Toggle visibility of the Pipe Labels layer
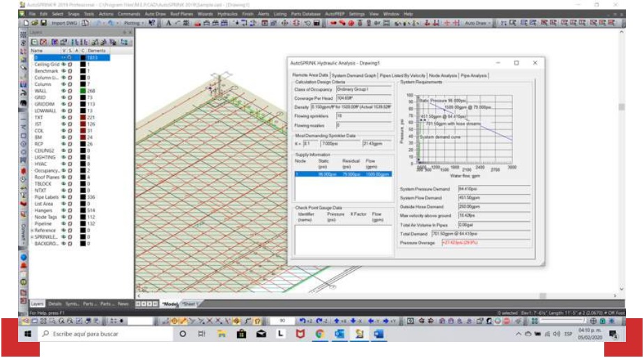This screenshot has width=644, height=358. click(x=63, y=197)
